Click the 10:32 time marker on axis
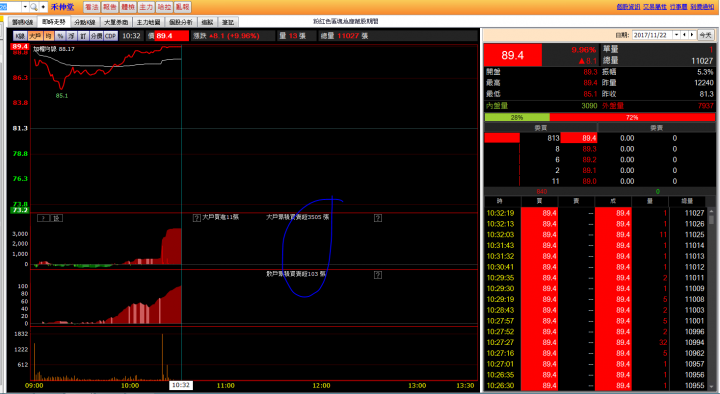The height and width of the screenshot is (394, 720). pos(181,385)
